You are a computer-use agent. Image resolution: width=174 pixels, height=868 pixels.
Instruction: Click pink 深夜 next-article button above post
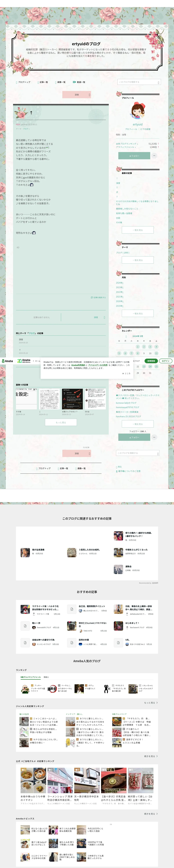77,95
